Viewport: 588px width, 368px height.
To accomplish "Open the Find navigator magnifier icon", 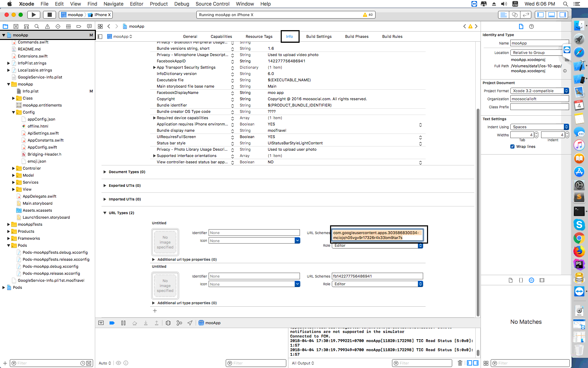I will (37, 26).
